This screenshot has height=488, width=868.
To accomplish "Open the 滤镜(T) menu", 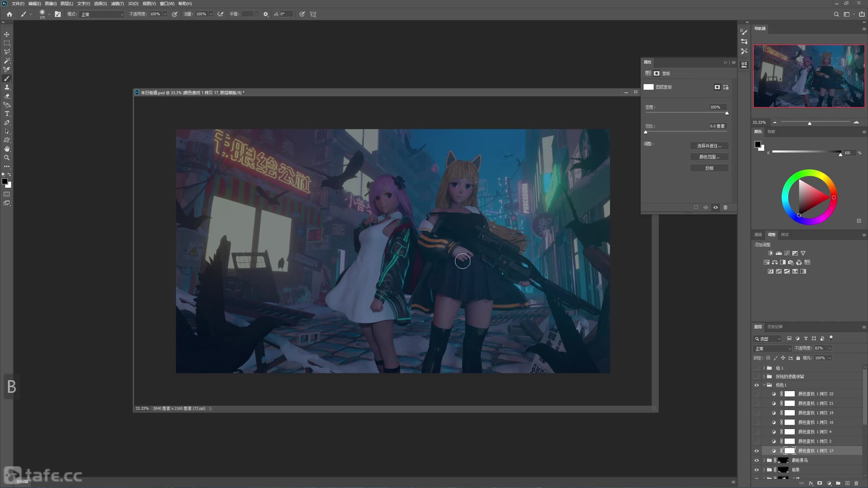I will 117,4.
